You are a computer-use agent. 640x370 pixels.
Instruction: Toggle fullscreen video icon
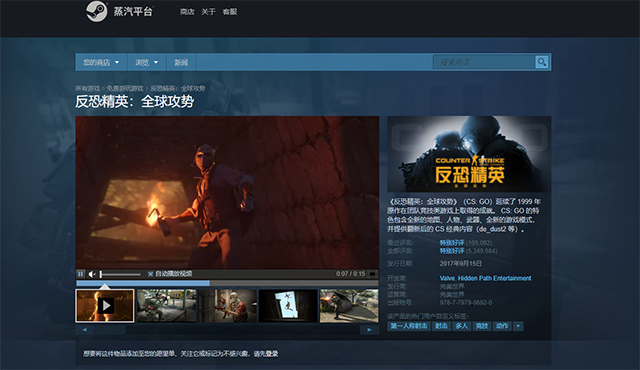(x=372, y=274)
